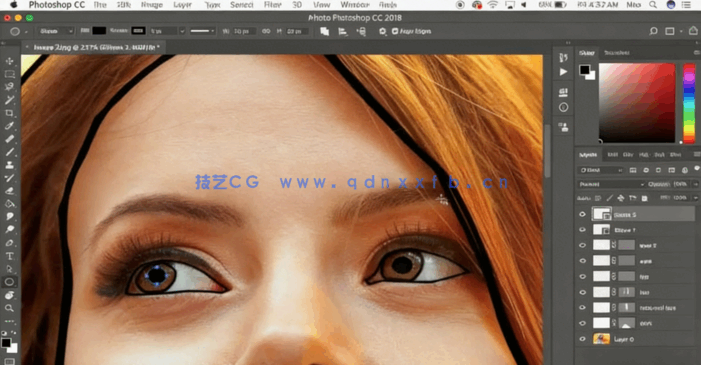The height and width of the screenshot is (365, 701).
Task: Toggle eye icon of second layer from top
Action: 582,230
